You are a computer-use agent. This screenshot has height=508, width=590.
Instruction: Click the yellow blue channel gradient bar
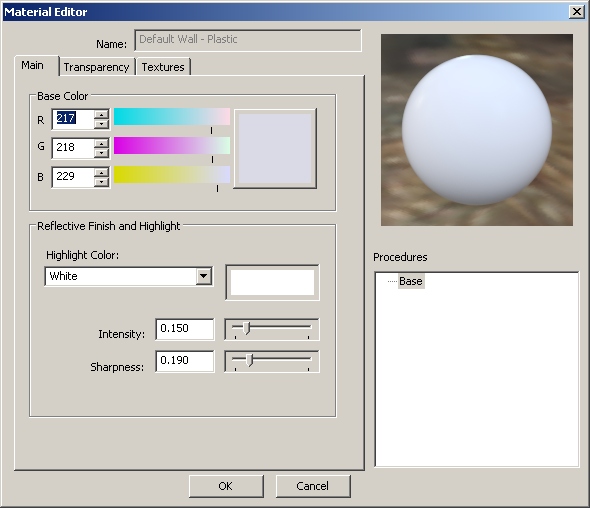point(172,175)
